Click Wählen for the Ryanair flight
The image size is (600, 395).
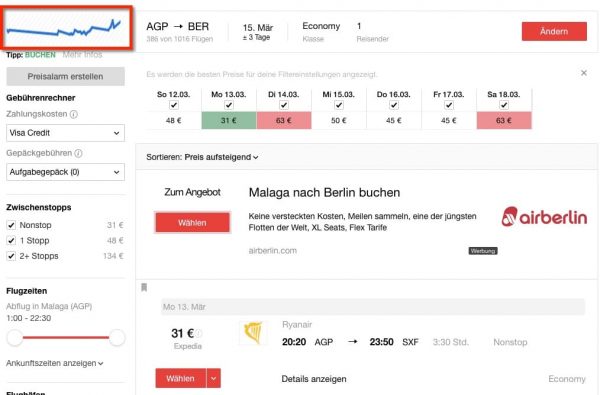pos(181,379)
